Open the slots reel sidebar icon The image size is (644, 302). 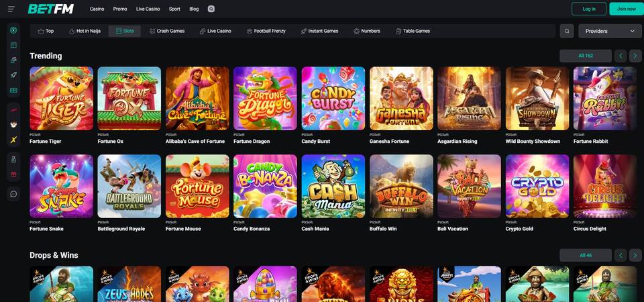tap(13, 45)
